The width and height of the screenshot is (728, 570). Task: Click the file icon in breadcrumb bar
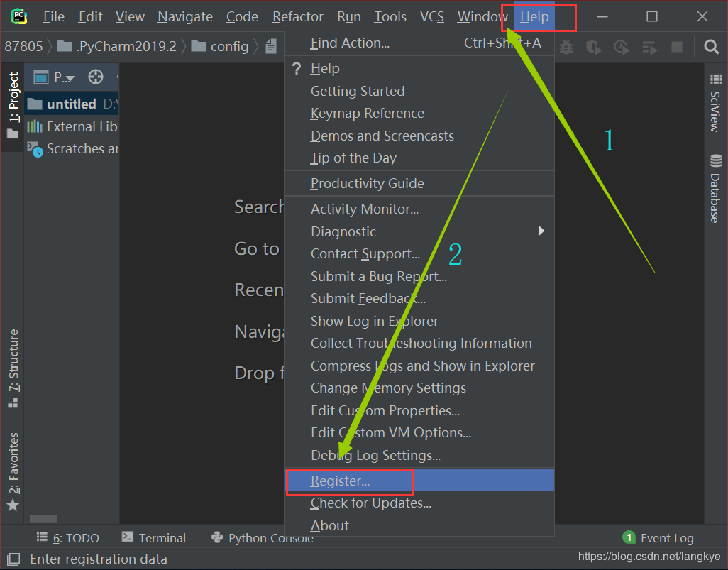coord(271,46)
